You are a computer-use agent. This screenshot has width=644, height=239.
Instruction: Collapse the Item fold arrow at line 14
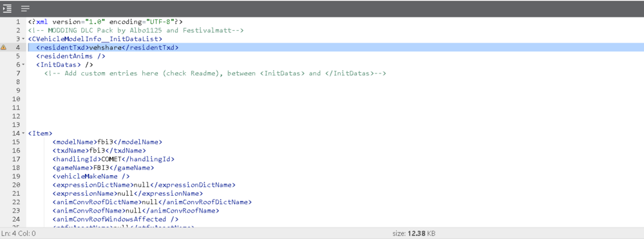click(24, 133)
